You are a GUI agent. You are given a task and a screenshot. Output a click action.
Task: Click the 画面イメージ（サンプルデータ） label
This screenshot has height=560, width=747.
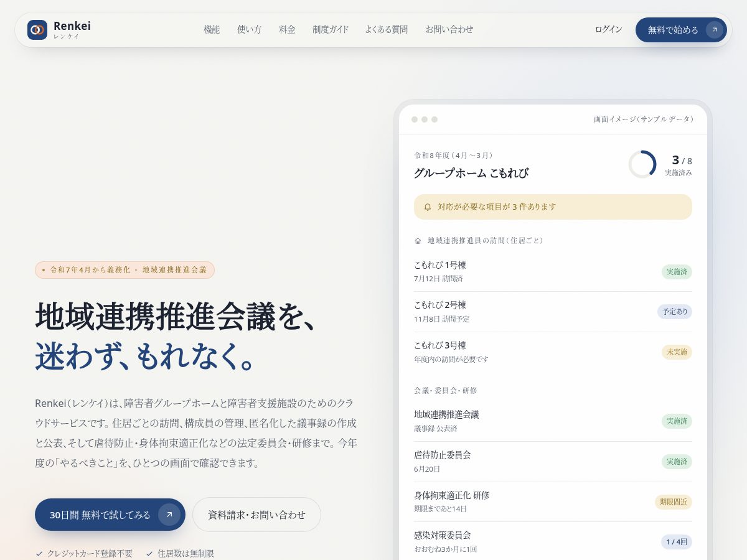(643, 119)
